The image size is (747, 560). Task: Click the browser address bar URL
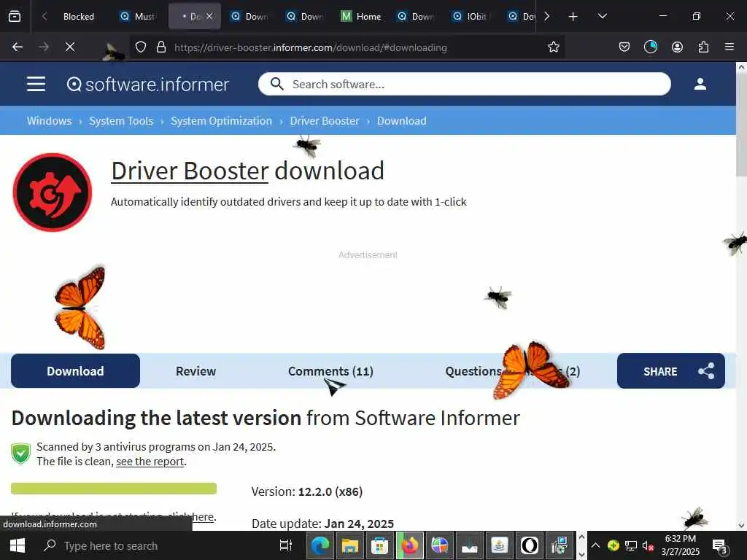point(311,47)
